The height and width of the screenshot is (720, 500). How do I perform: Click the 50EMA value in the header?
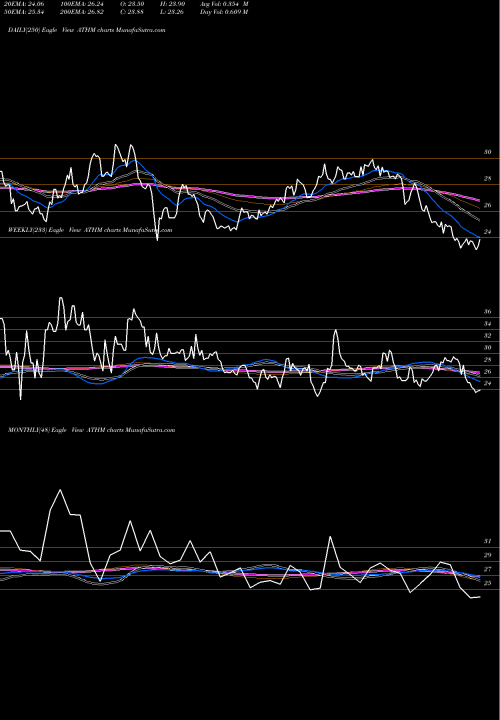[23, 12]
